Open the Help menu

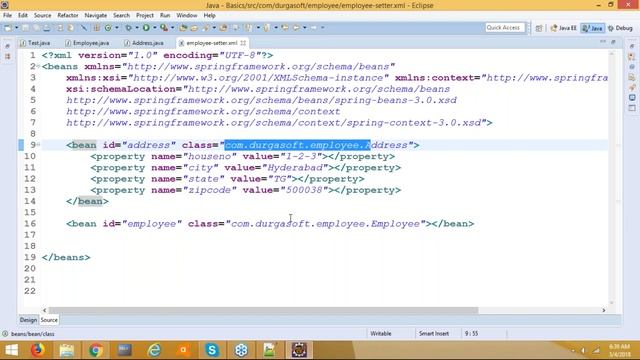tap(209, 16)
